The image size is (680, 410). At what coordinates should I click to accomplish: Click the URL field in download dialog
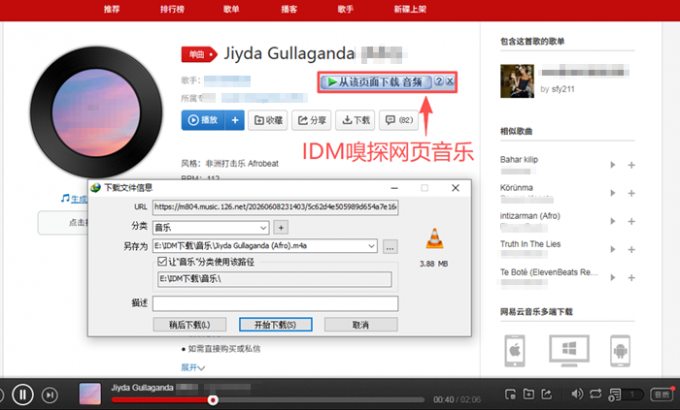coord(275,207)
